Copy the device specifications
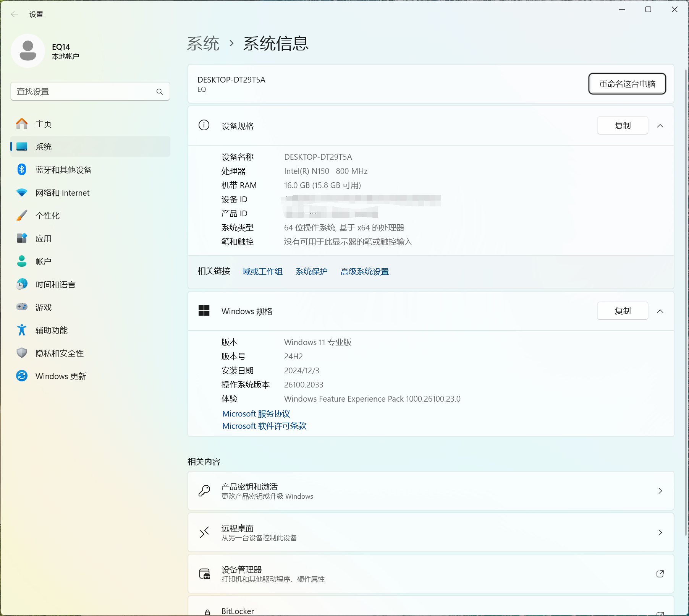Image resolution: width=689 pixels, height=616 pixels. (x=622, y=126)
